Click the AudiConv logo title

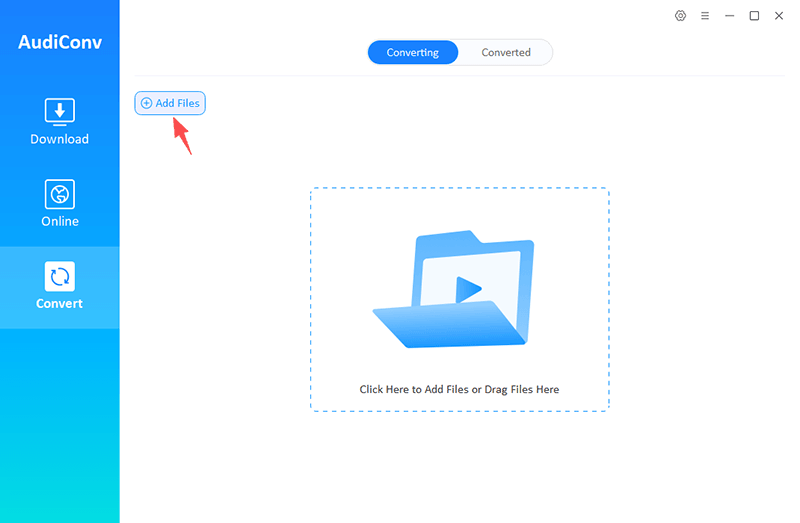coord(60,42)
